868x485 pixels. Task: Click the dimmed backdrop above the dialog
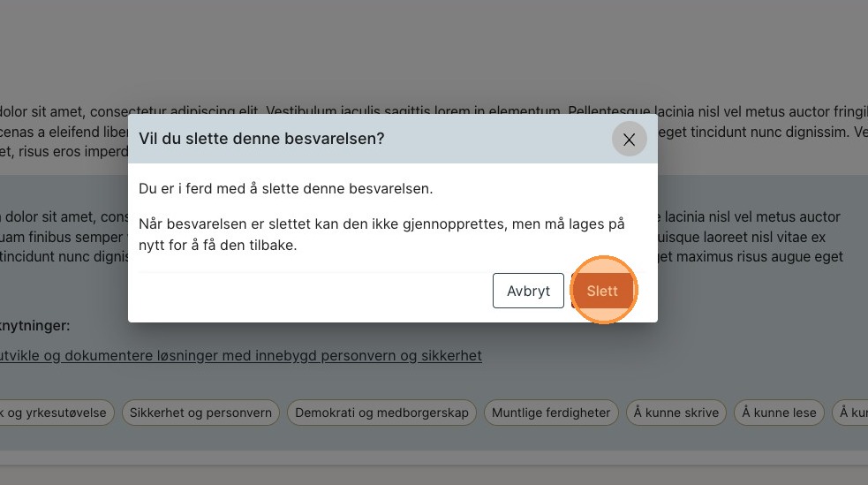click(433, 53)
